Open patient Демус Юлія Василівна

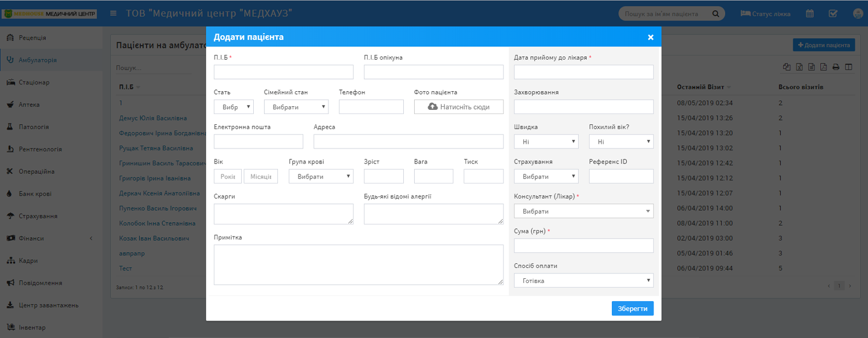pos(153,118)
